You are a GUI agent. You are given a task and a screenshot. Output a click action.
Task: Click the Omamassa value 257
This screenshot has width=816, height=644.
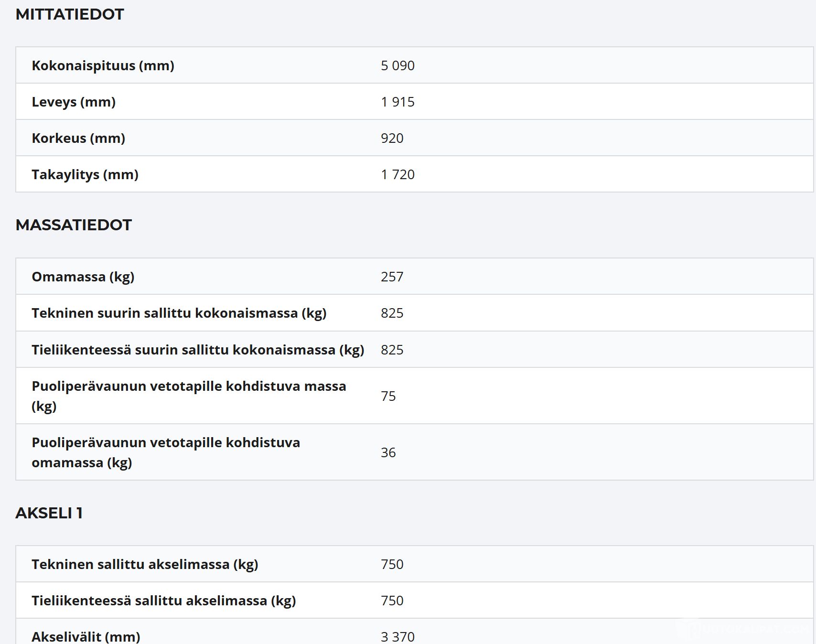tap(392, 277)
